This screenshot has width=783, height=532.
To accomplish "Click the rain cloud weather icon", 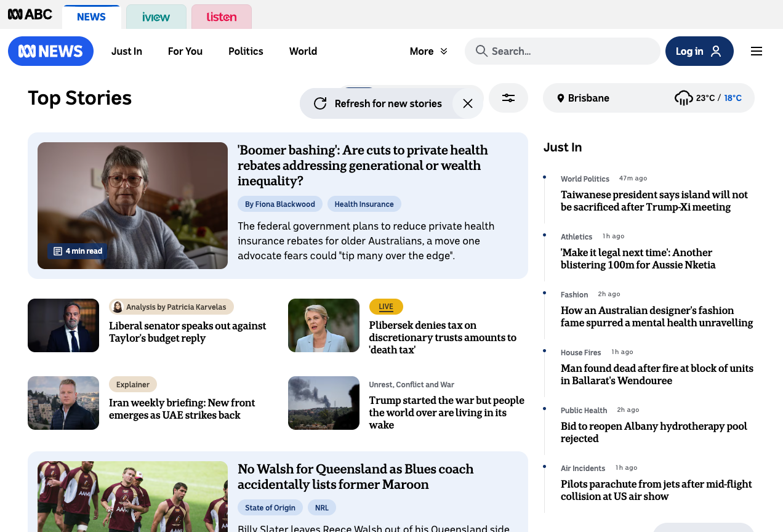I will tap(684, 98).
